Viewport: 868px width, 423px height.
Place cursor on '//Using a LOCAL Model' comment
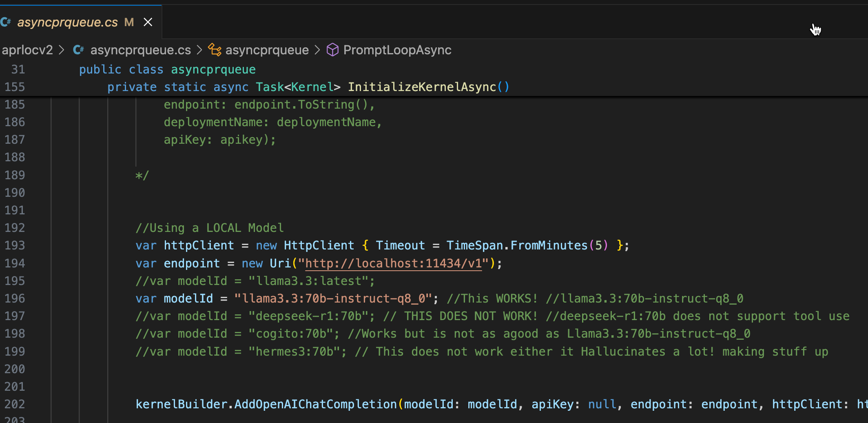(210, 228)
